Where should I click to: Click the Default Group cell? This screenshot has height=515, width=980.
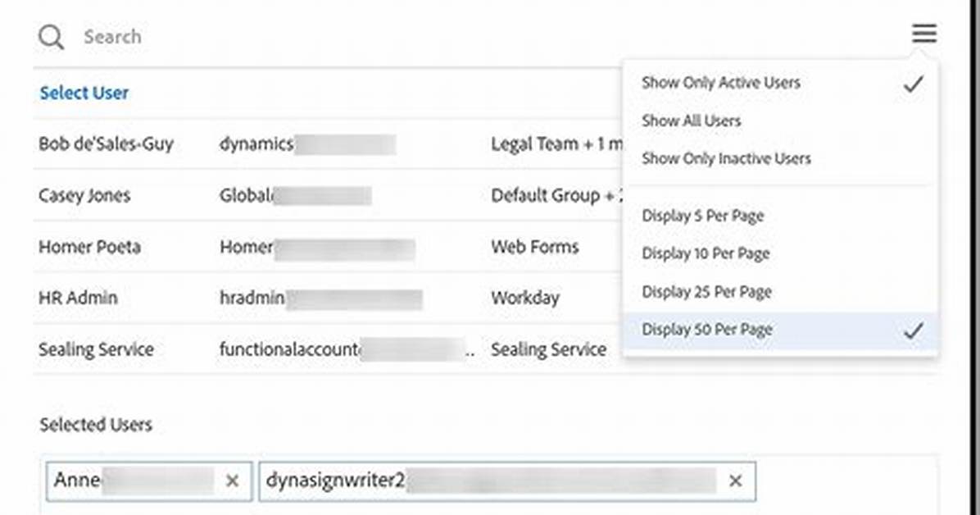557,195
